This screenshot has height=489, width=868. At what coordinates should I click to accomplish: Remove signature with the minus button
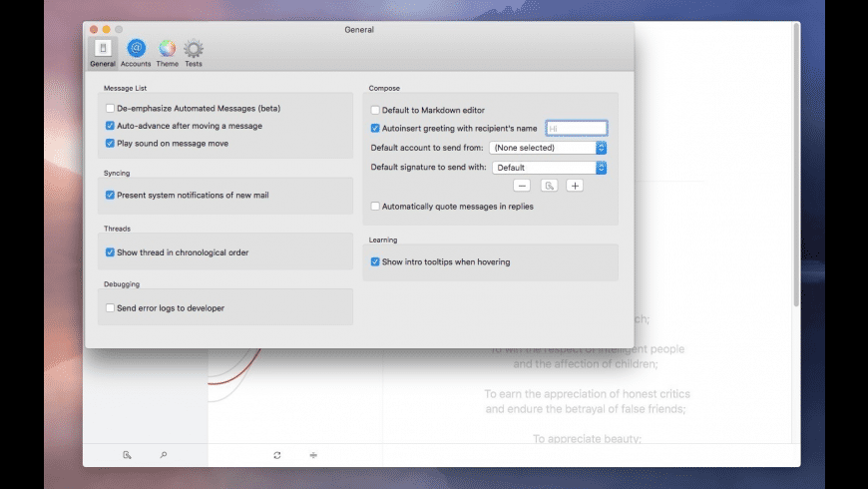click(522, 186)
